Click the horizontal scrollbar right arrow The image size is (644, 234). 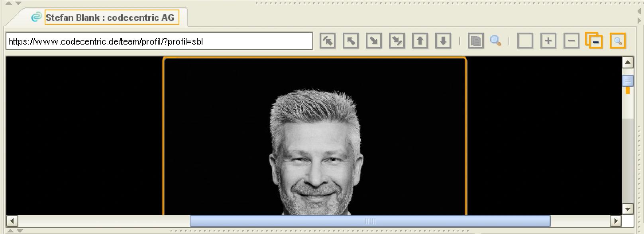(x=616, y=220)
